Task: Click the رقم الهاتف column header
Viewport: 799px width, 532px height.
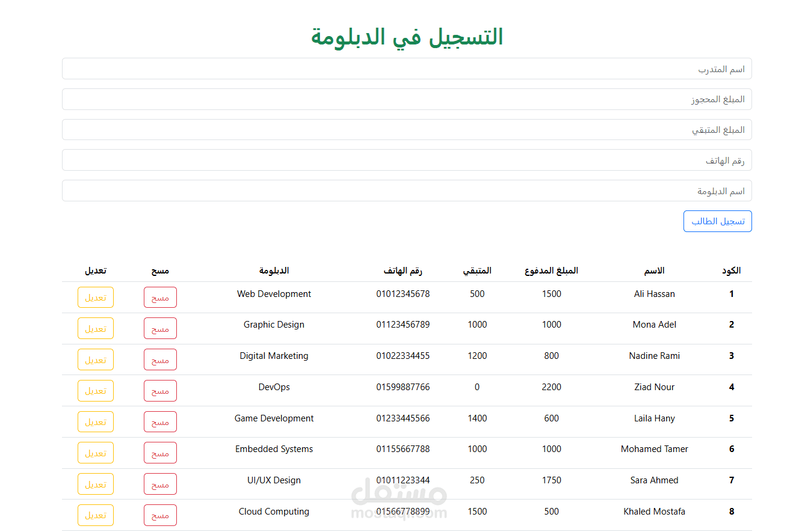Action: pyautogui.click(x=403, y=271)
